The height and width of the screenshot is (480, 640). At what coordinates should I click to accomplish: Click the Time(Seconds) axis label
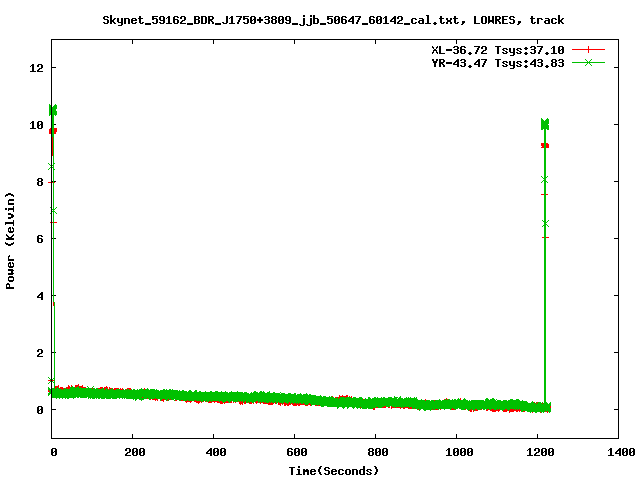point(333,471)
